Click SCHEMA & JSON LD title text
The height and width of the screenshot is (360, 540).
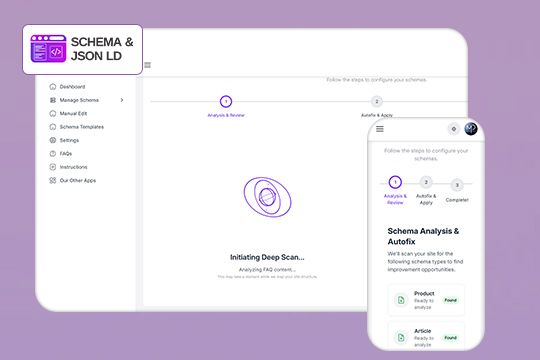coord(102,49)
